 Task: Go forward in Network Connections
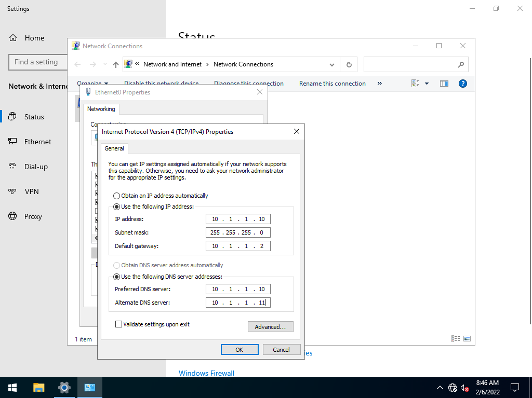coord(92,64)
